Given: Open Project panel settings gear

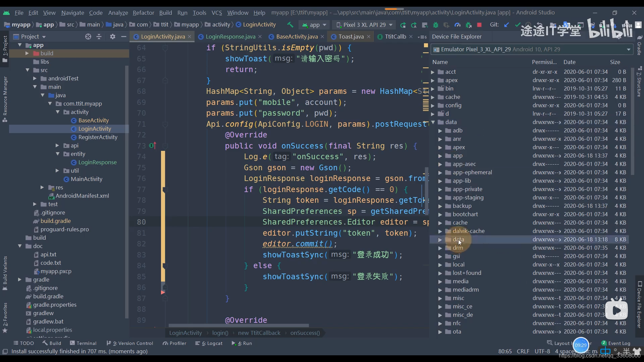Looking at the screenshot, I should pyautogui.click(x=113, y=37).
